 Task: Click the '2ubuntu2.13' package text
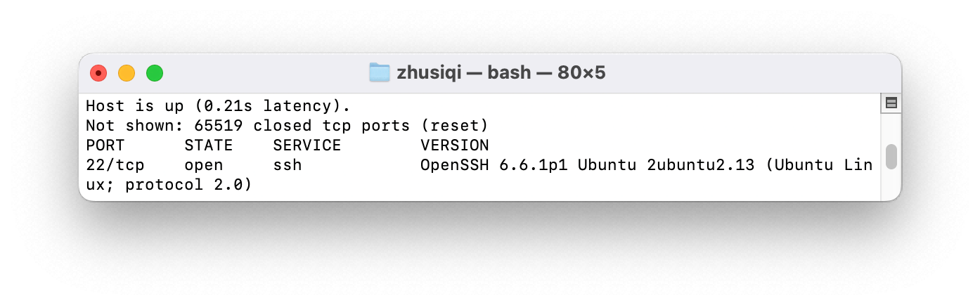tap(700, 165)
